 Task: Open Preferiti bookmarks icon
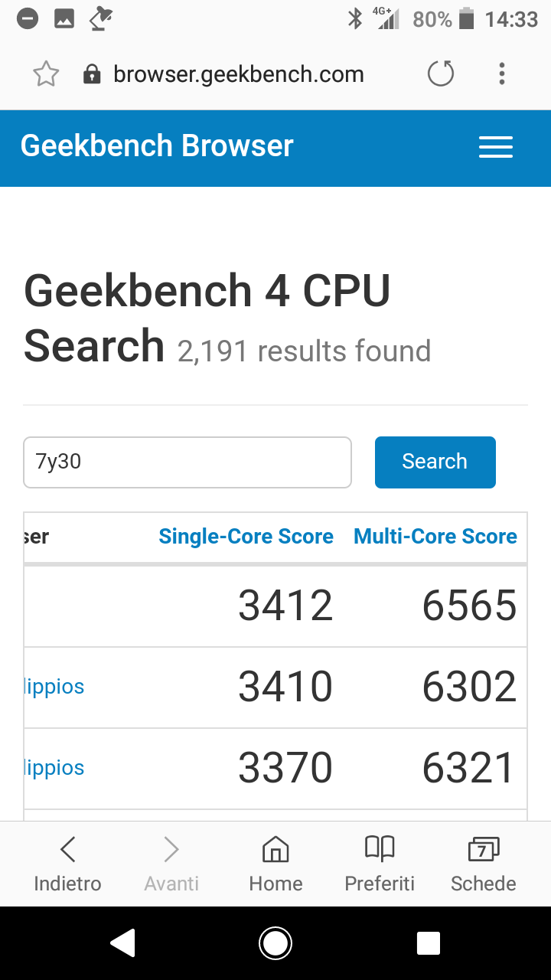pos(380,864)
